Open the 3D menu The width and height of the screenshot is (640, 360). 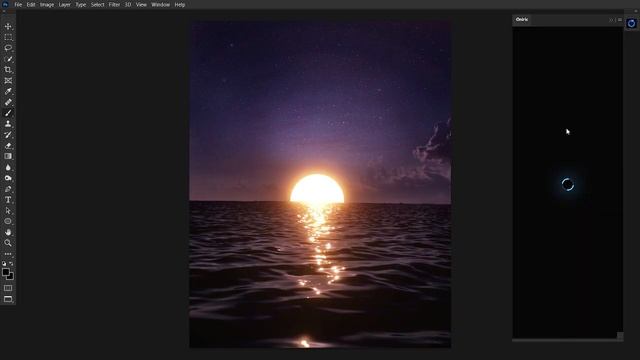128,5
